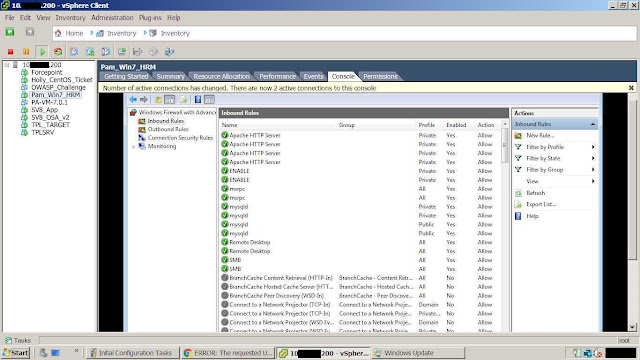The height and width of the screenshot is (360, 640).
Task: Click the Home icon in breadcrumb
Action: pyautogui.click(x=58, y=33)
